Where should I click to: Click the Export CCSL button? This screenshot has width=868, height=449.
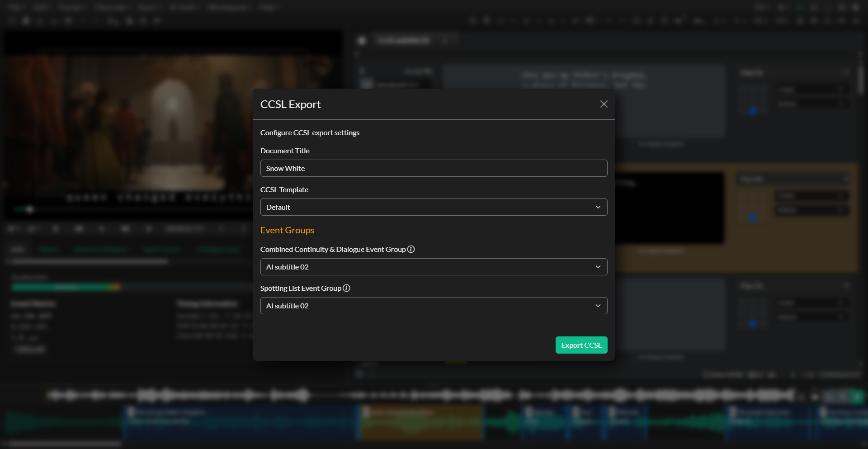(581, 345)
